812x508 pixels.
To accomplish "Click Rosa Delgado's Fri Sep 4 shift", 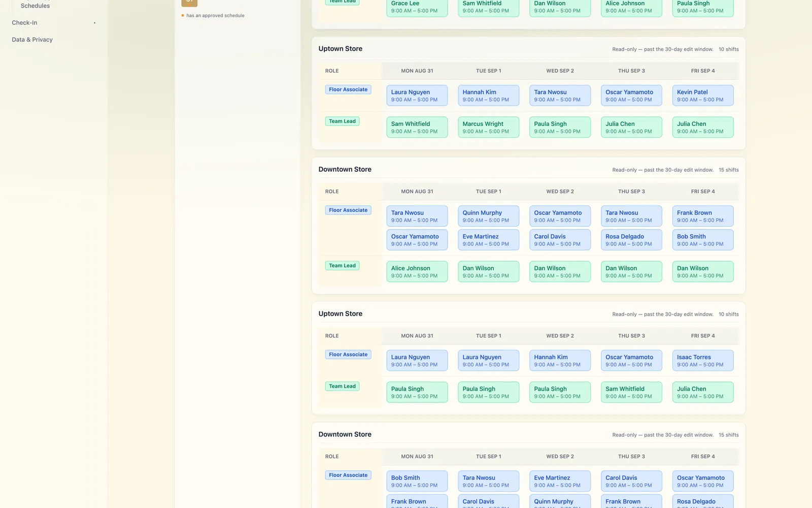I will coord(703,501).
